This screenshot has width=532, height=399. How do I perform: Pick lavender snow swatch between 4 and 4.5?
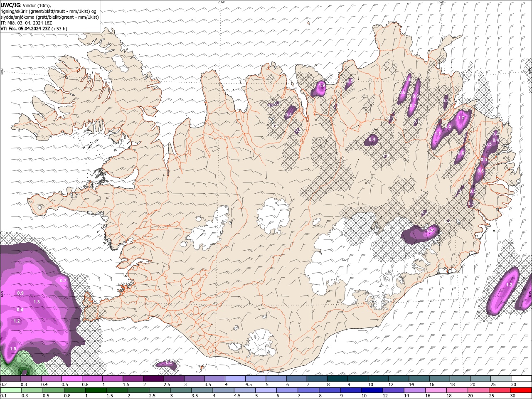pos(235,379)
